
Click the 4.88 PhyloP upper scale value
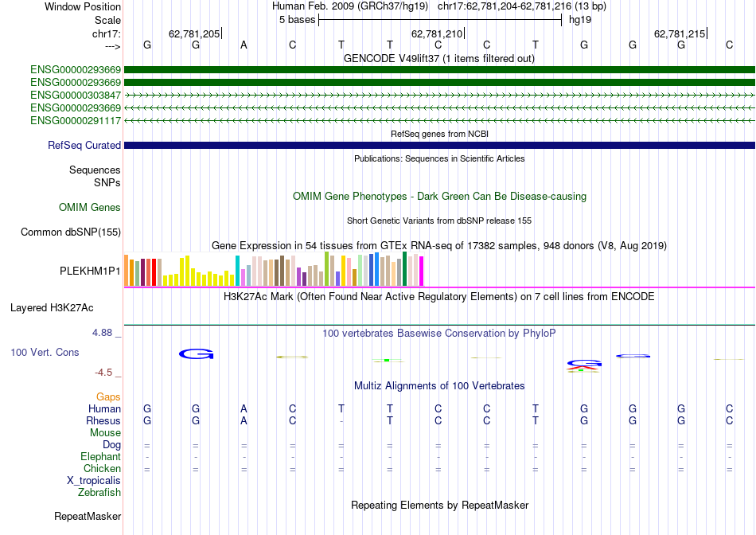102,333
